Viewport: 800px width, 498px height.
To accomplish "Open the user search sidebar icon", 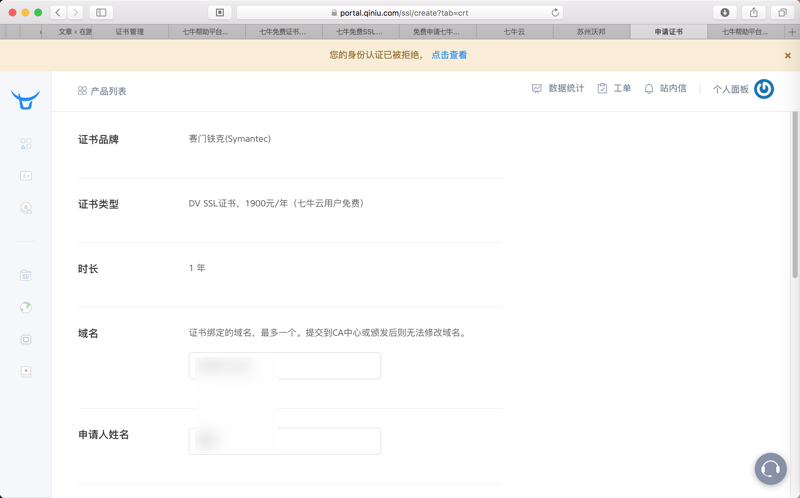I will pyautogui.click(x=26, y=208).
